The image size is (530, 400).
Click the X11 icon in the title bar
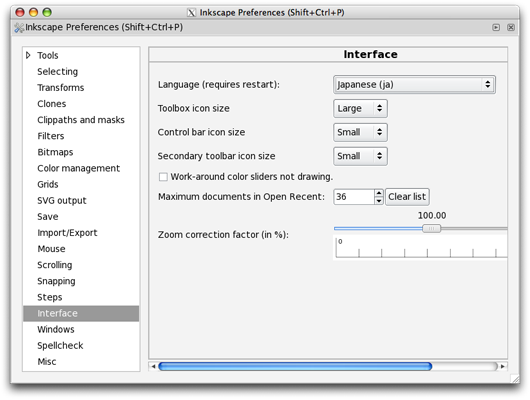click(x=191, y=13)
